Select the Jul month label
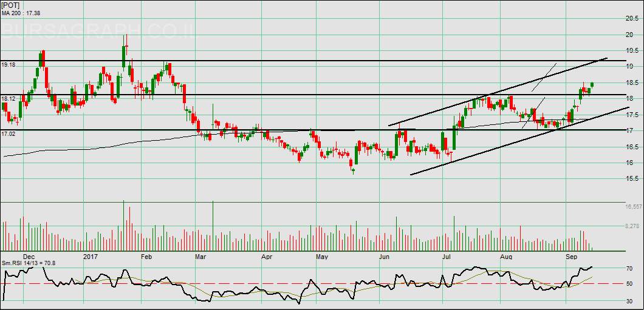This screenshot has width=644, height=310. coord(447,257)
